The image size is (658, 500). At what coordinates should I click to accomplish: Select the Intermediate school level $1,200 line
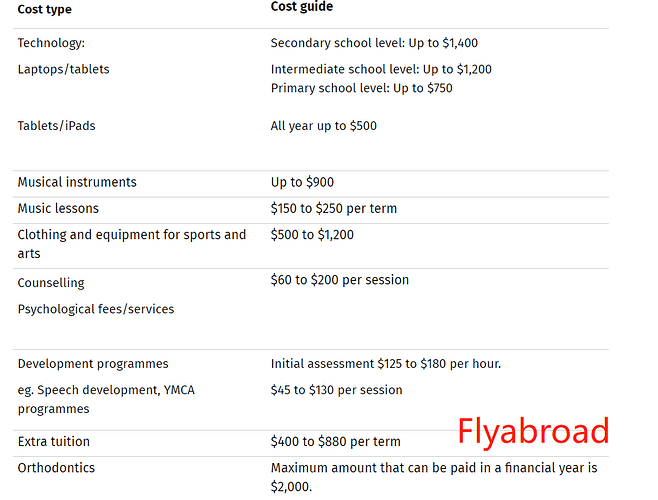tap(381, 70)
